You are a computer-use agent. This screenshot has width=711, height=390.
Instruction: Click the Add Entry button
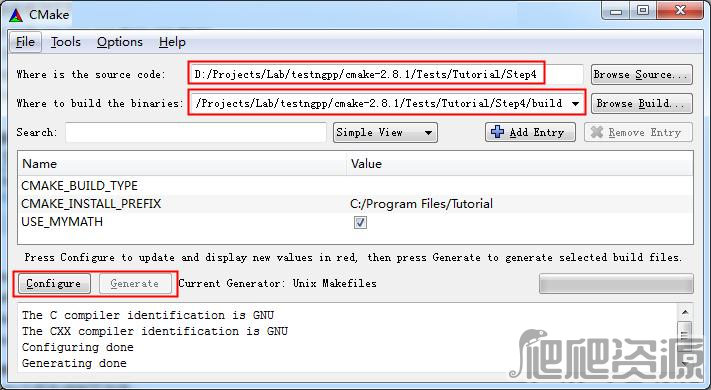coord(530,132)
